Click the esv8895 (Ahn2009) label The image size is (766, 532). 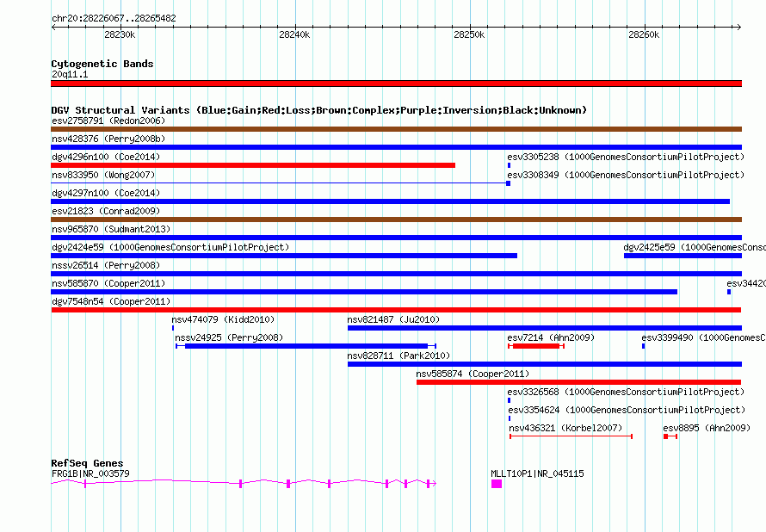pyautogui.click(x=707, y=428)
